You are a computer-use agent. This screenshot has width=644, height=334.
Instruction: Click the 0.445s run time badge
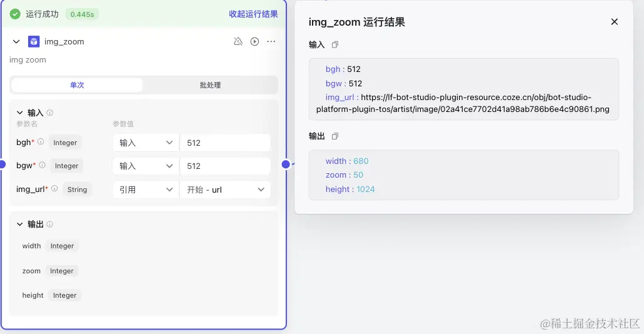82,14
